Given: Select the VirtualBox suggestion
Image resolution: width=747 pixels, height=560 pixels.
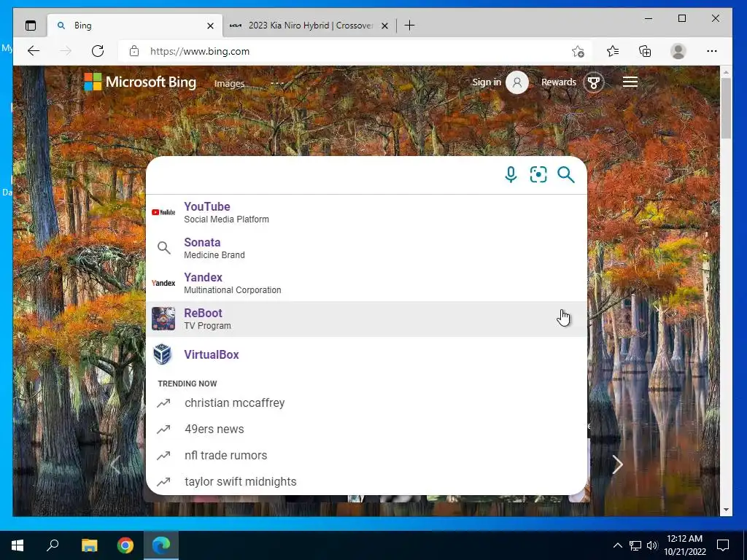Looking at the screenshot, I should (x=366, y=355).
